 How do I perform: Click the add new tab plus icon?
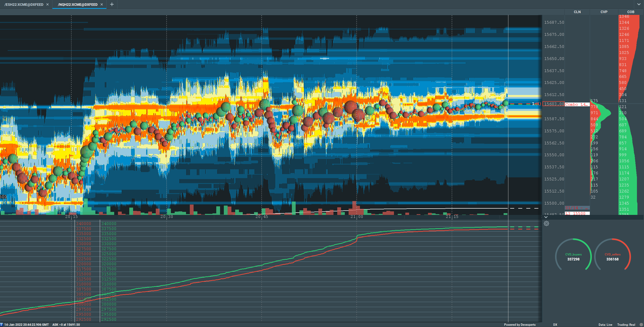(x=112, y=4)
